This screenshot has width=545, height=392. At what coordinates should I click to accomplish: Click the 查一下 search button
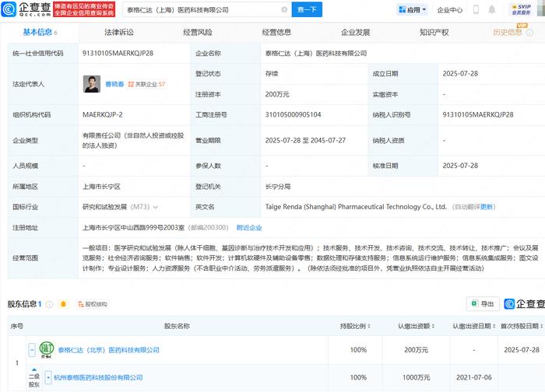pyautogui.click(x=307, y=9)
